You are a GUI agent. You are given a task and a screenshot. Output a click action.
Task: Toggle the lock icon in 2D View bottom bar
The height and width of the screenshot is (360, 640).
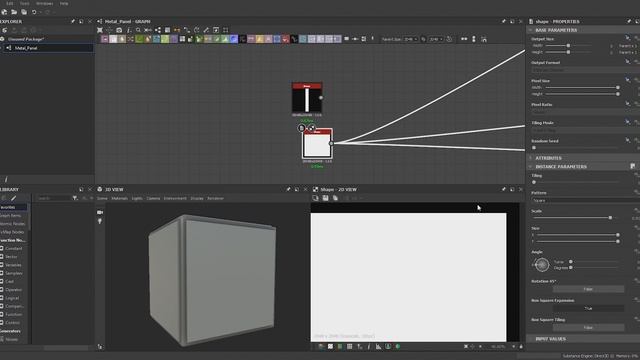[x=521, y=347]
